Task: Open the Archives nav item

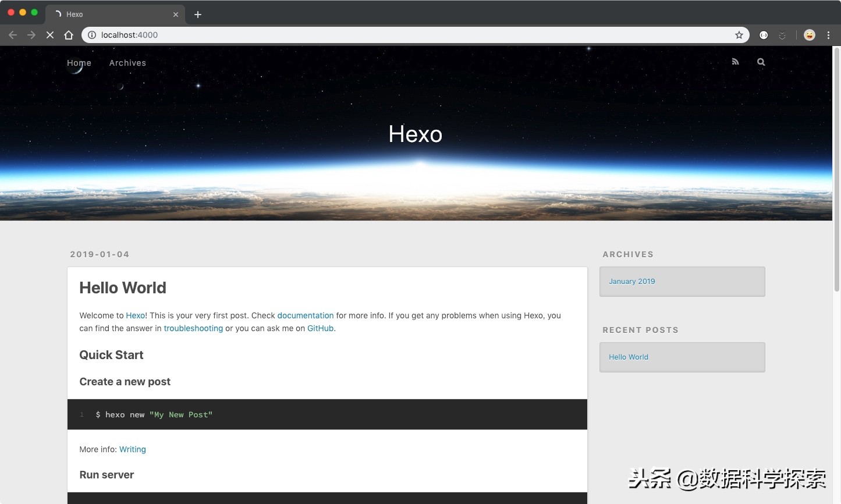Action: tap(127, 63)
